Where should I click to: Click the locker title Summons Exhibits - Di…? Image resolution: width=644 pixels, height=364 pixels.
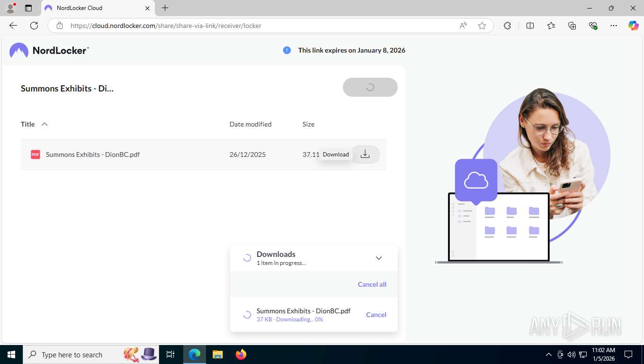(67, 89)
